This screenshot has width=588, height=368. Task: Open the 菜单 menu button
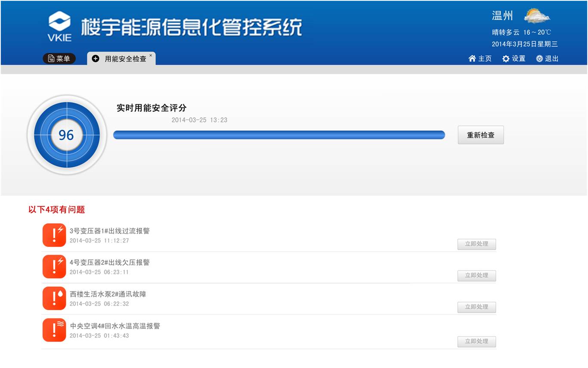(x=59, y=58)
